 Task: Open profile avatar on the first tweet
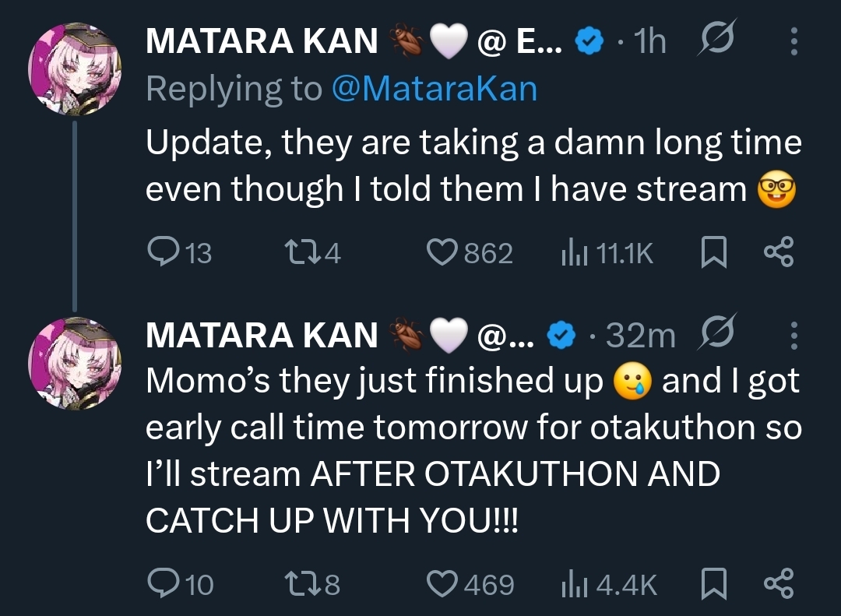click(x=74, y=69)
